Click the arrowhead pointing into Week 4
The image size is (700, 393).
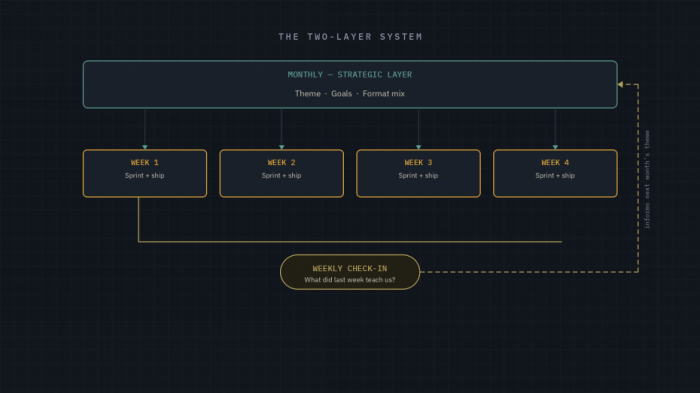[555, 147]
